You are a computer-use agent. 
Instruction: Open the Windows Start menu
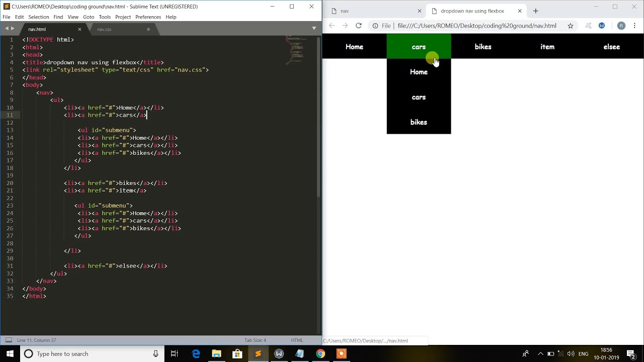coord(10,354)
